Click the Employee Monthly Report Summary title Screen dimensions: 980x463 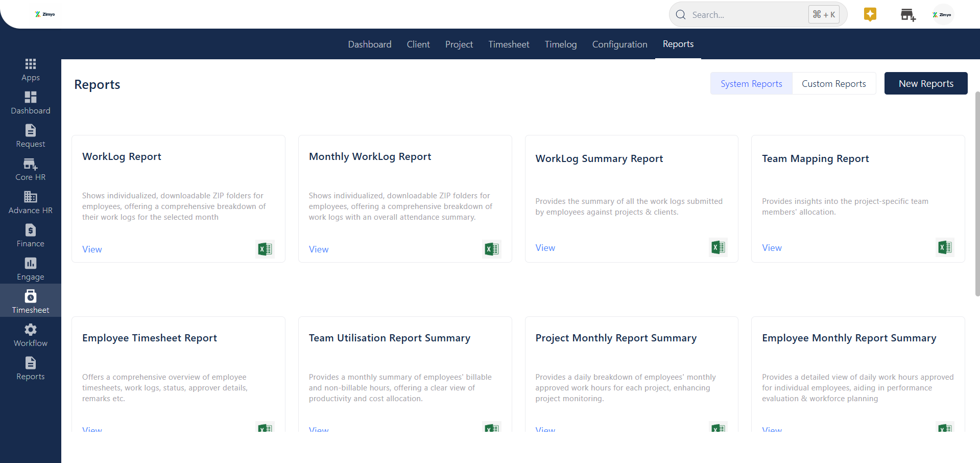click(x=849, y=338)
